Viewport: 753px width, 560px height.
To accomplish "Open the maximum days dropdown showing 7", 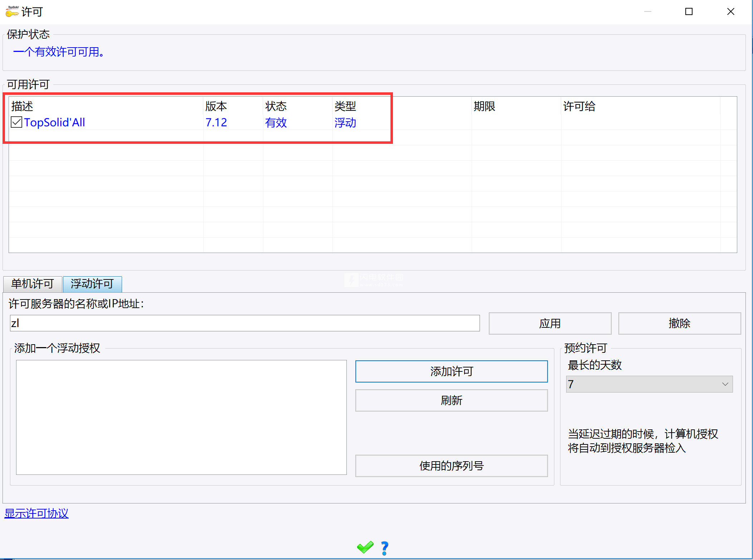I will click(649, 384).
